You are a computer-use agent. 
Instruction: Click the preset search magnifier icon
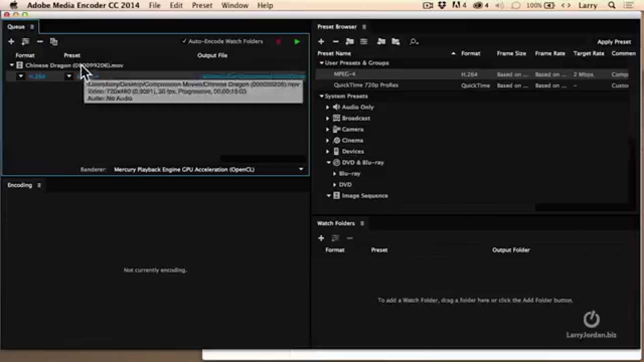pos(414,42)
